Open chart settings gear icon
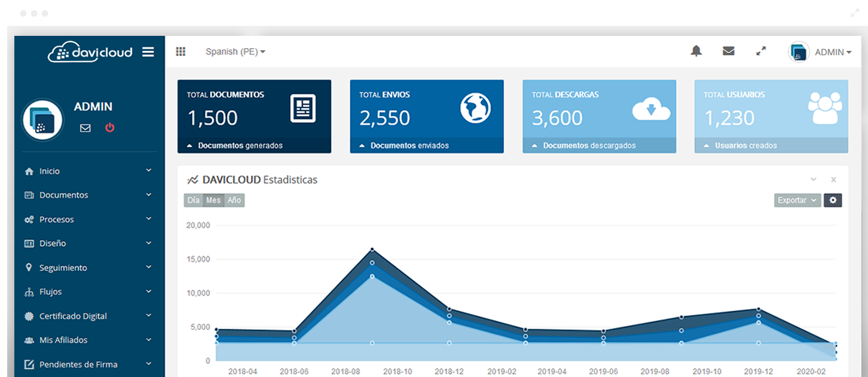Viewport: 868px width, 377px height. pyautogui.click(x=832, y=201)
